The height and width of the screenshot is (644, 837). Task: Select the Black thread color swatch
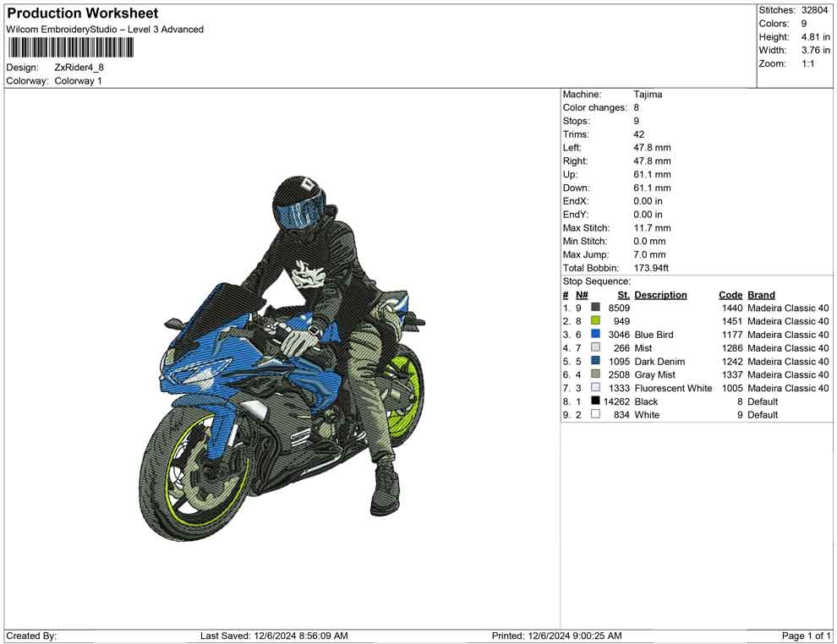[x=596, y=401]
